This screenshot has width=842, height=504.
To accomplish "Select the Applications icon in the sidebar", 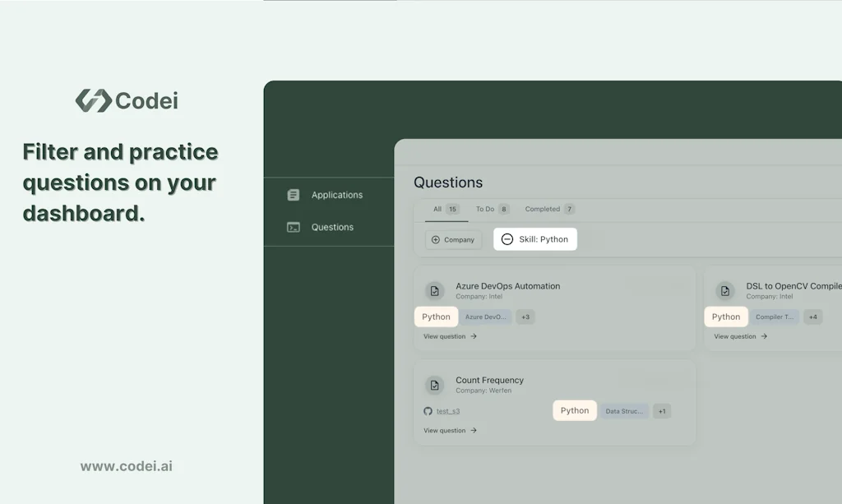I will pyautogui.click(x=294, y=195).
